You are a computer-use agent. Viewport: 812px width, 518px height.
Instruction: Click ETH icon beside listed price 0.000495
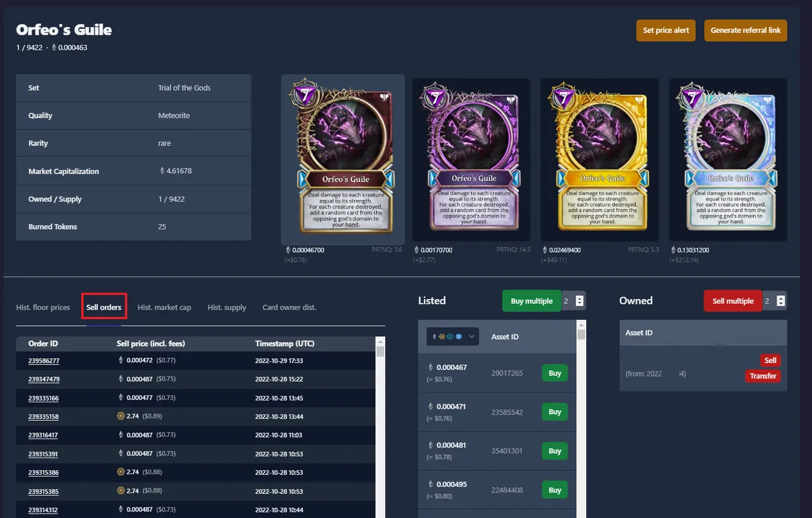(x=431, y=484)
